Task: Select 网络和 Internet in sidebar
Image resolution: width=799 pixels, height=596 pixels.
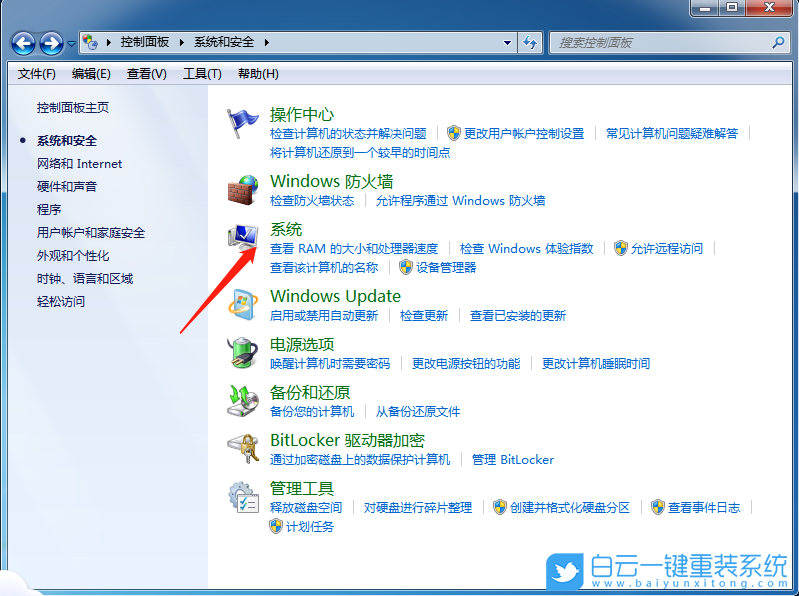Action: (79, 164)
